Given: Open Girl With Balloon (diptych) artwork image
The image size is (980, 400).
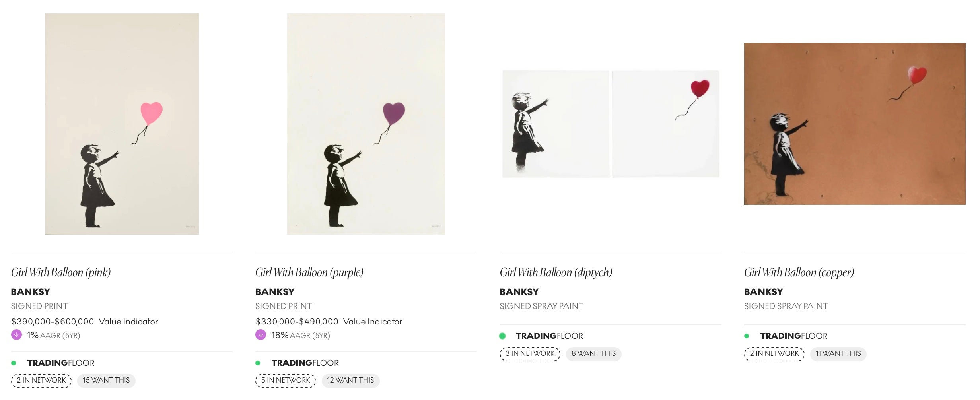Looking at the screenshot, I should (x=611, y=124).
